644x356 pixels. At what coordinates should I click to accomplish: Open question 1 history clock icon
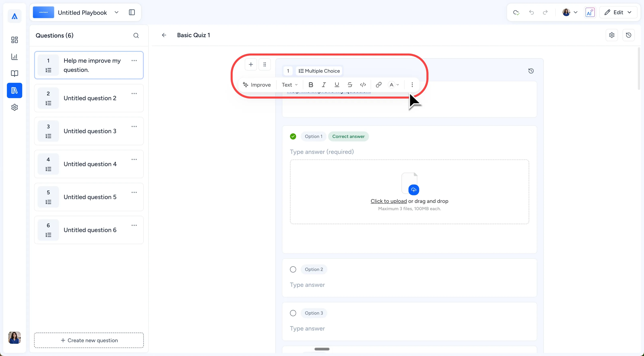(x=531, y=71)
